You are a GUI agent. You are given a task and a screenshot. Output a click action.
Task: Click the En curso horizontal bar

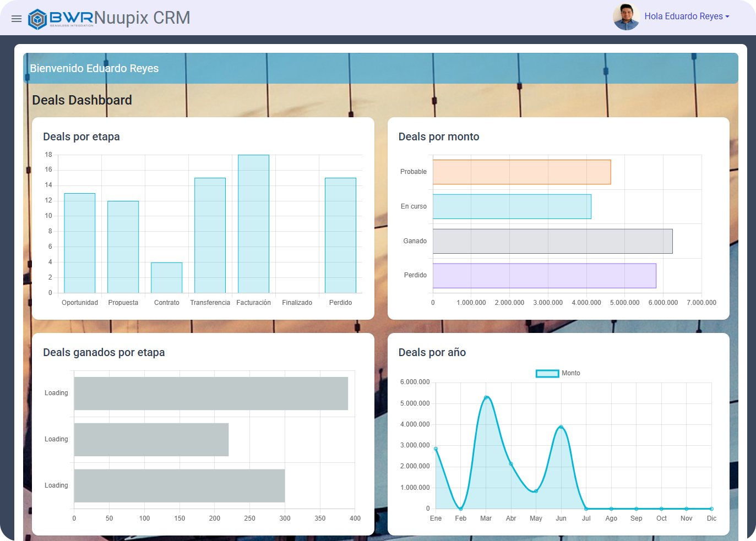pyautogui.click(x=512, y=206)
